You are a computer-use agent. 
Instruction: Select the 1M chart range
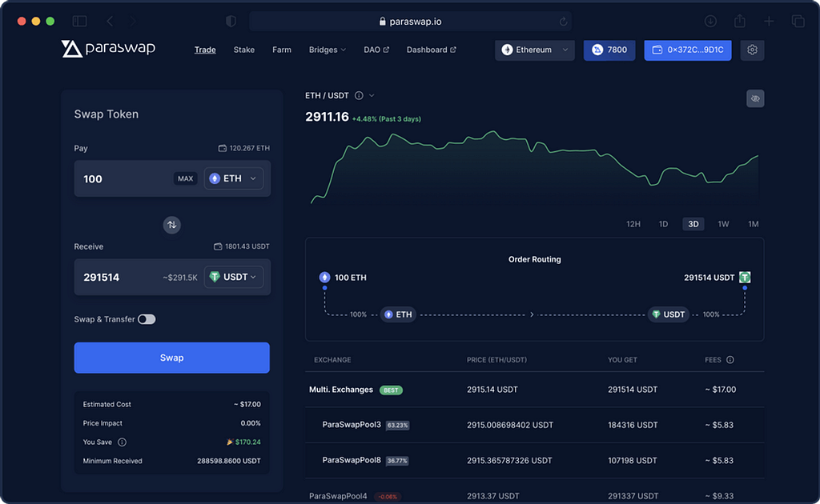coord(753,224)
